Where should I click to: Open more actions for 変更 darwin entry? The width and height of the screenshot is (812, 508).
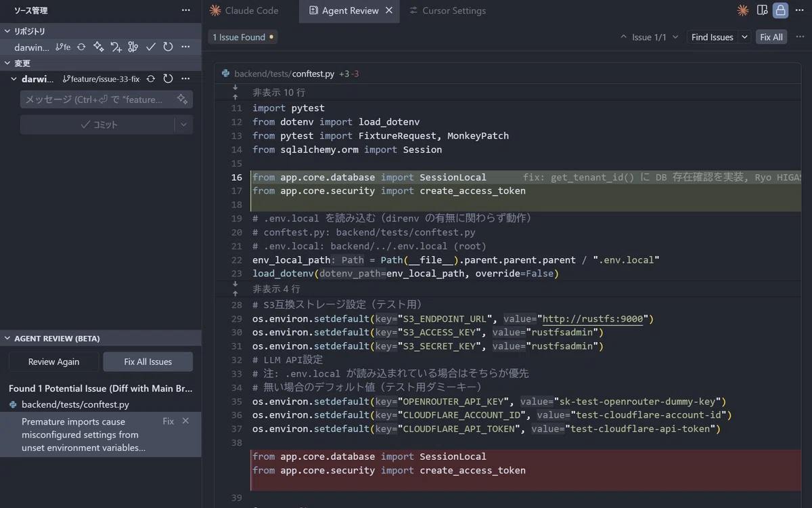(x=185, y=79)
